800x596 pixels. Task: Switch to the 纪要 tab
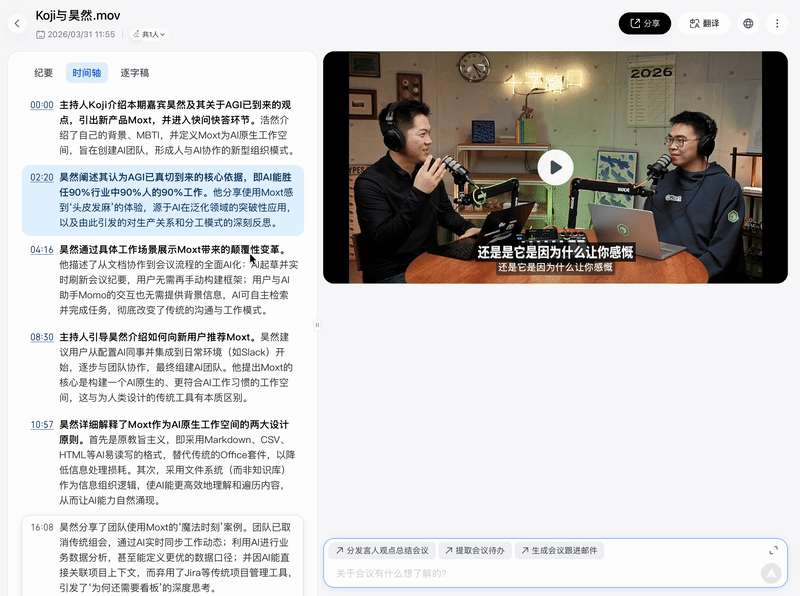click(43, 73)
